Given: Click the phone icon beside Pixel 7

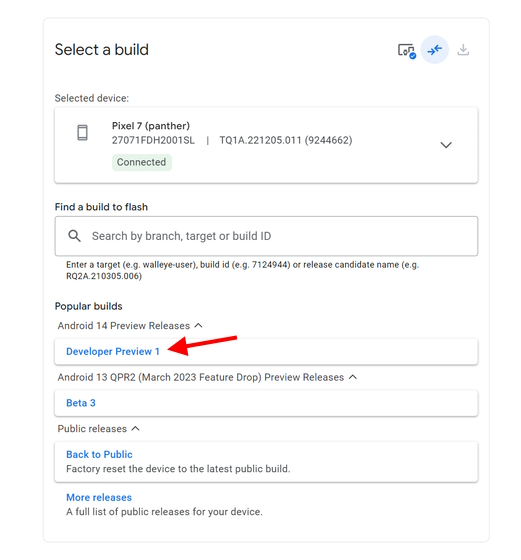Looking at the screenshot, I should click(x=82, y=132).
